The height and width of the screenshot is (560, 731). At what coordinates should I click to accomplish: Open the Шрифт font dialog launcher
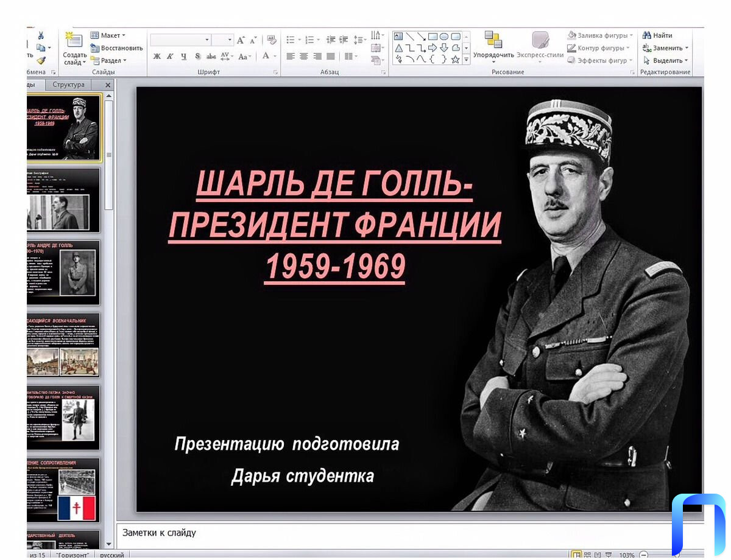pyautogui.click(x=275, y=72)
